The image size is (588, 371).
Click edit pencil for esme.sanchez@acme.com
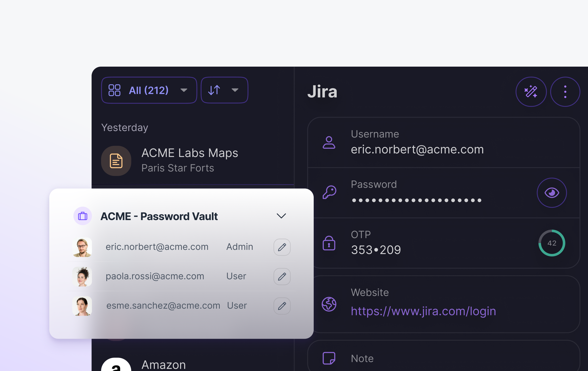tap(282, 306)
